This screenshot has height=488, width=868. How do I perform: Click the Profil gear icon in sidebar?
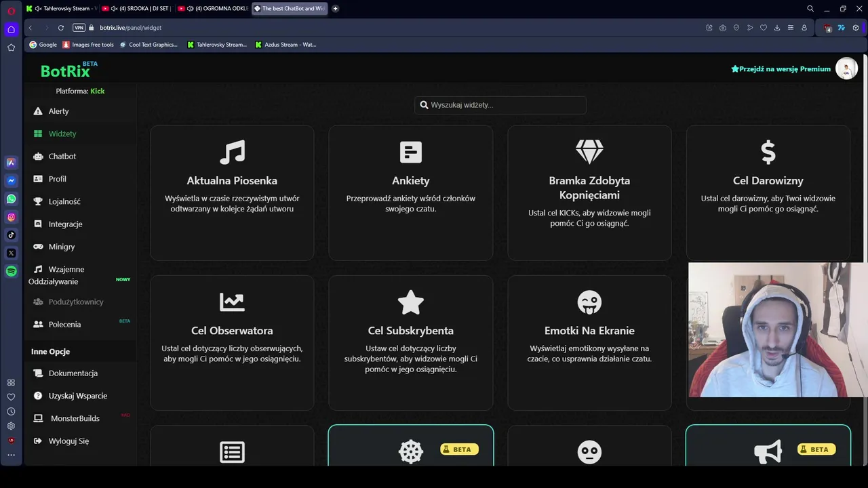38,179
